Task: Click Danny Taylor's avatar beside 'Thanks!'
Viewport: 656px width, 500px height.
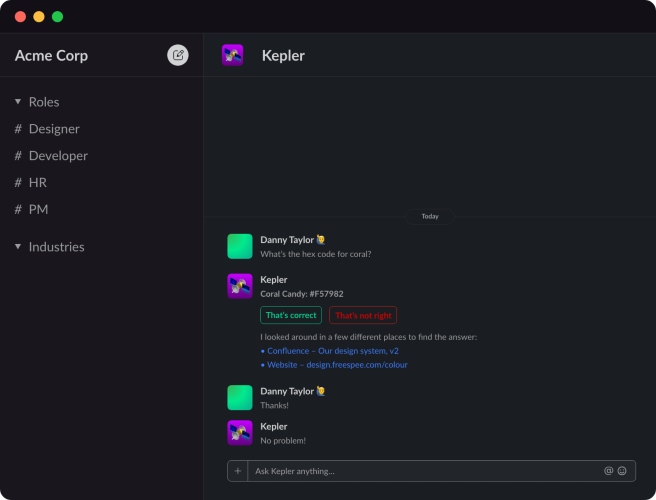Action: tap(240, 397)
